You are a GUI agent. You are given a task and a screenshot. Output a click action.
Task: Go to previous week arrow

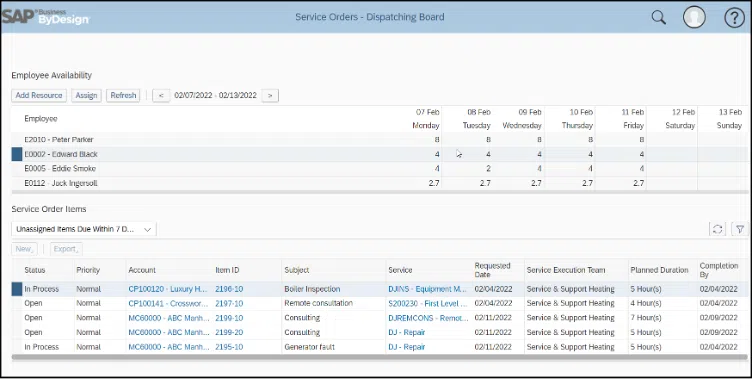pyautogui.click(x=161, y=95)
